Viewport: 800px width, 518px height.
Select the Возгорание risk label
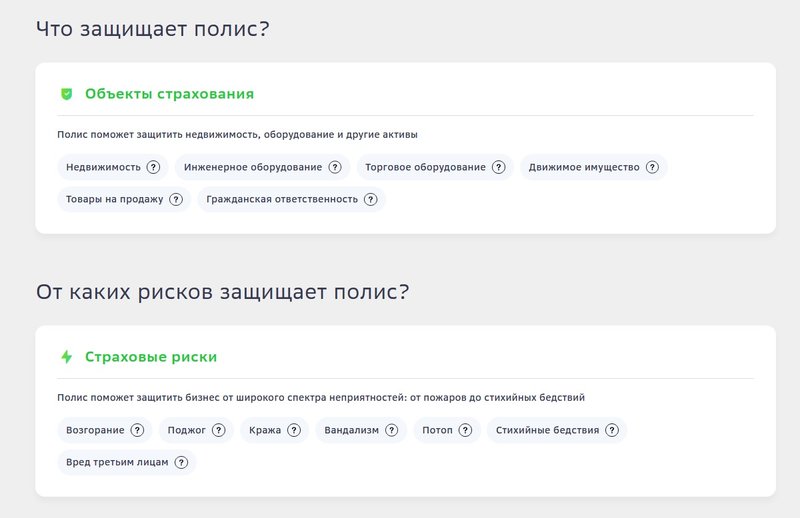(x=95, y=430)
